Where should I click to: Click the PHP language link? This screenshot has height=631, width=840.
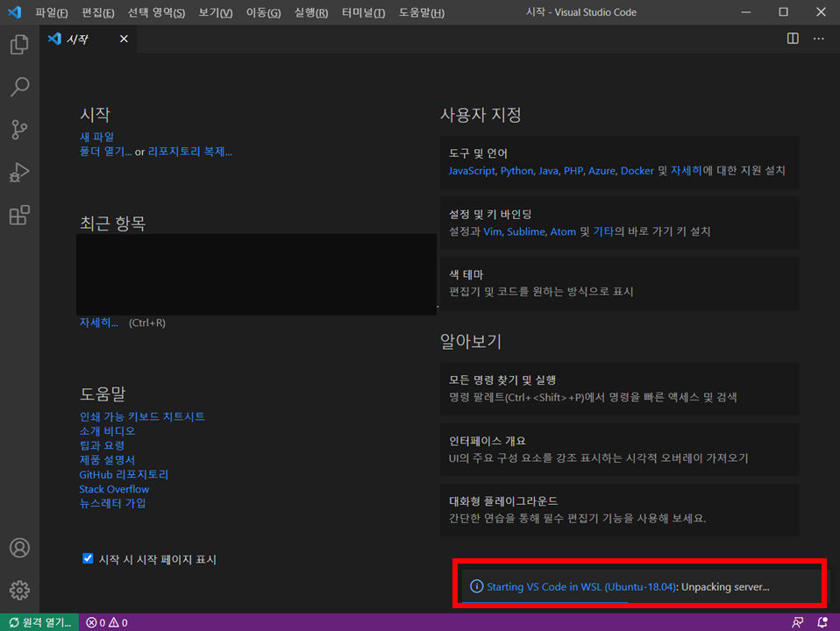click(573, 170)
